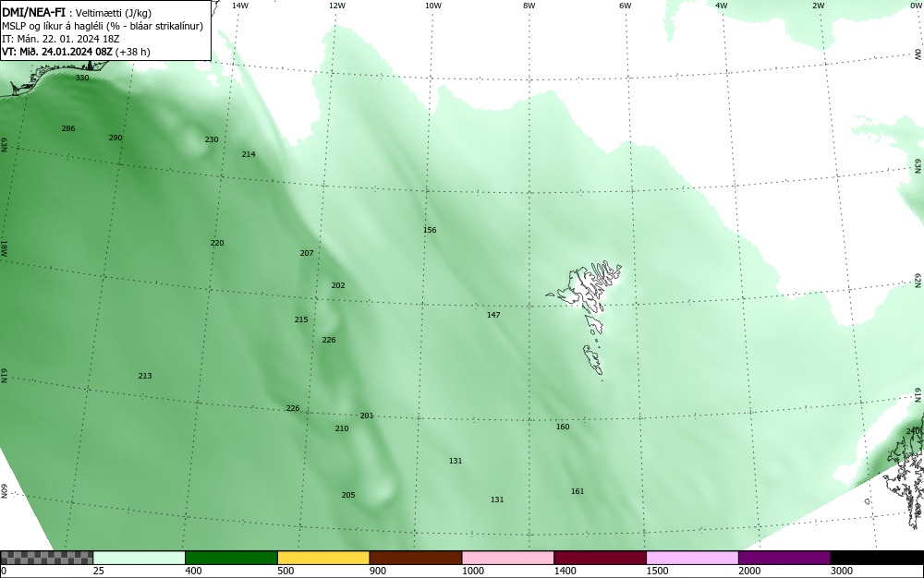Select the 147 value west of Faroes

[493, 315]
